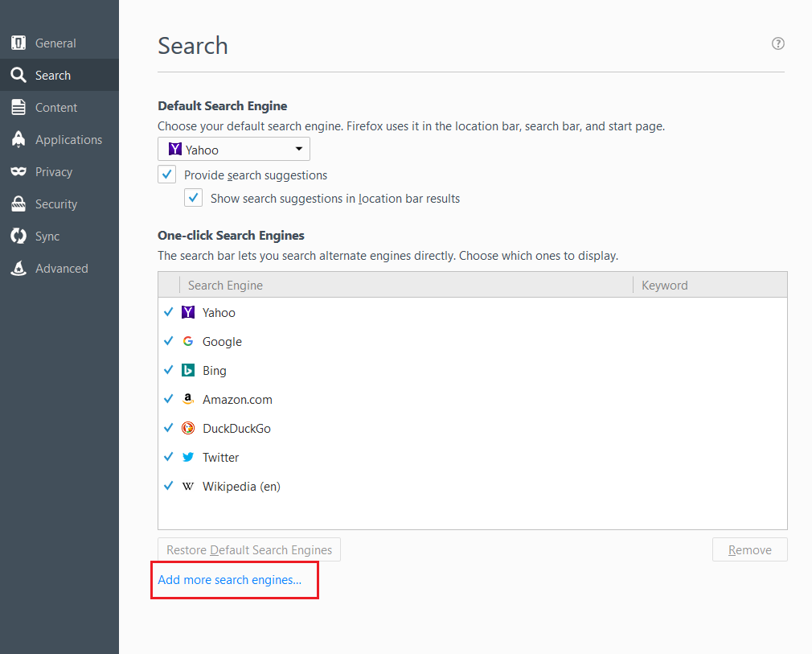The height and width of the screenshot is (654, 812).
Task: Click the Twitter bird logo in the list
Action: pyautogui.click(x=188, y=457)
